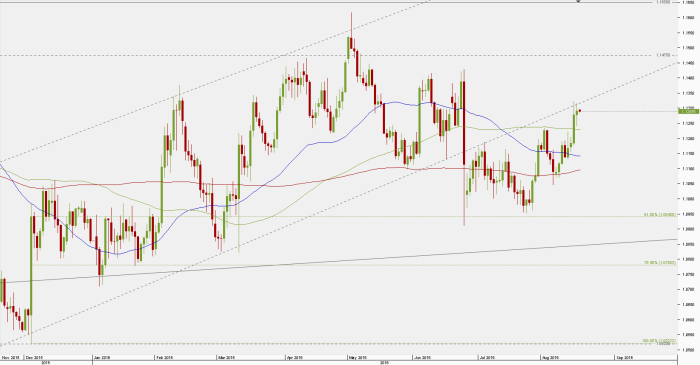The image size is (700, 365).
Task: Click the red dot marking the latest price
Action: tap(579, 111)
